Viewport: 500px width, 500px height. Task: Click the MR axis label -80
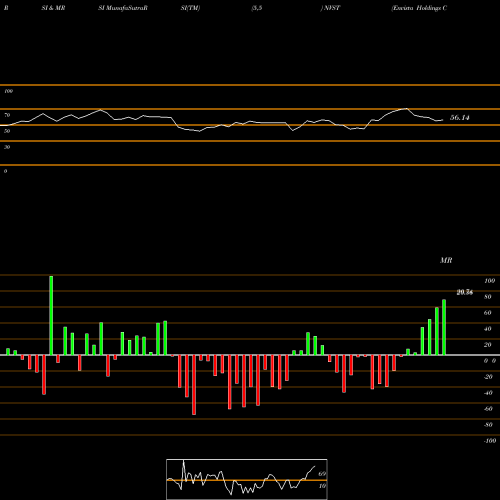(x=488, y=425)
